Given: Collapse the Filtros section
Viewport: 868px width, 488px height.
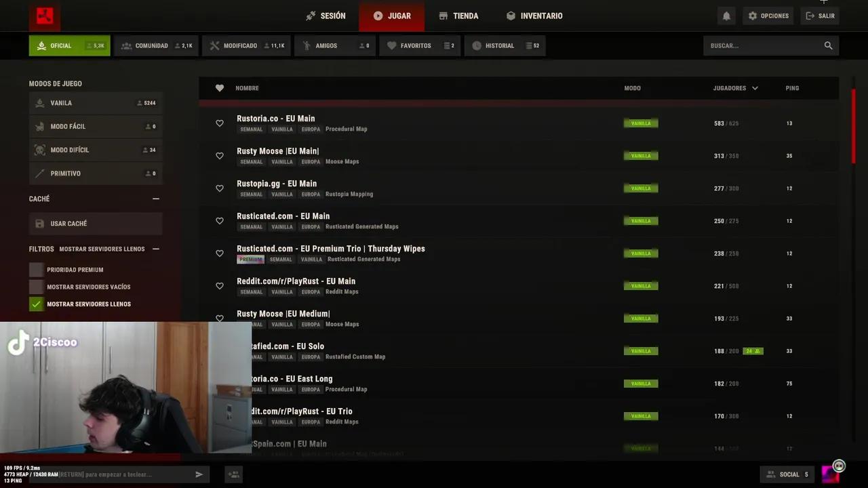Looking at the screenshot, I should point(156,249).
